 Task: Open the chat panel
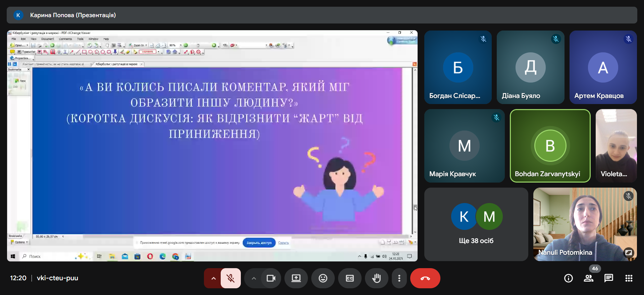(x=608, y=278)
